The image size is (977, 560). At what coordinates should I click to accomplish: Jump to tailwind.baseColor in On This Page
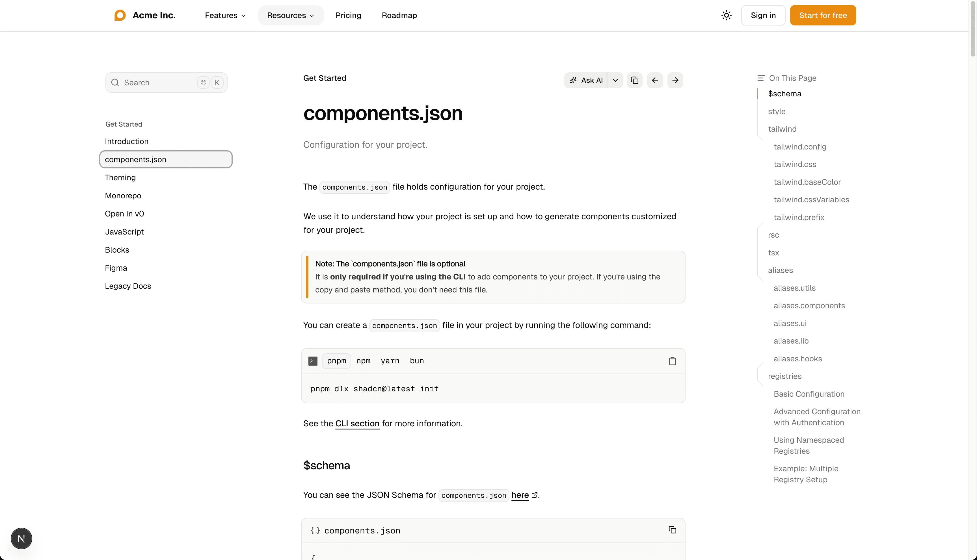pos(807,182)
